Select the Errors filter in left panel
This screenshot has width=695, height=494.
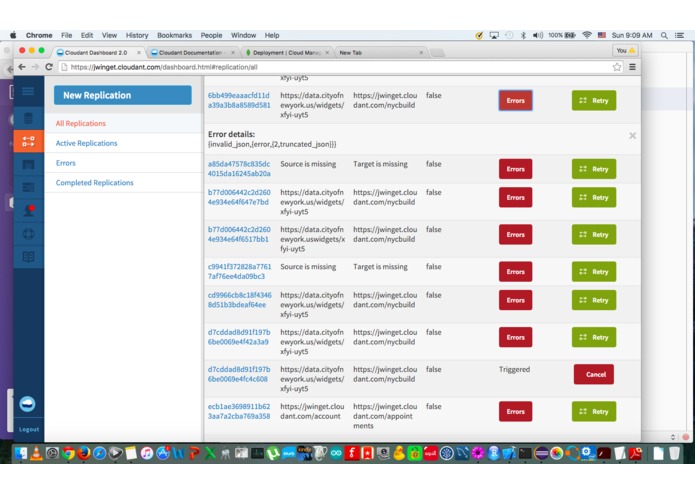point(66,163)
